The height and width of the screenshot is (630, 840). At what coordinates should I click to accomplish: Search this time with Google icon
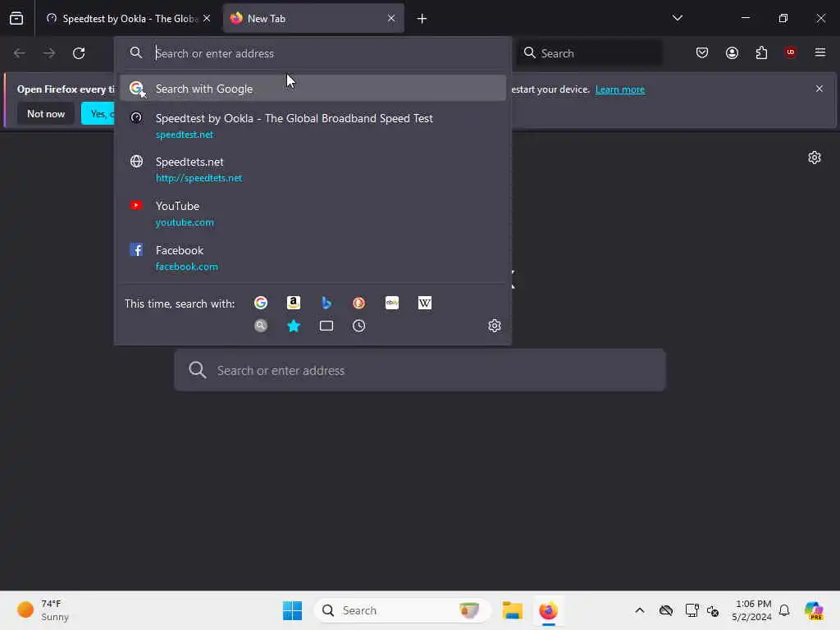(261, 303)
